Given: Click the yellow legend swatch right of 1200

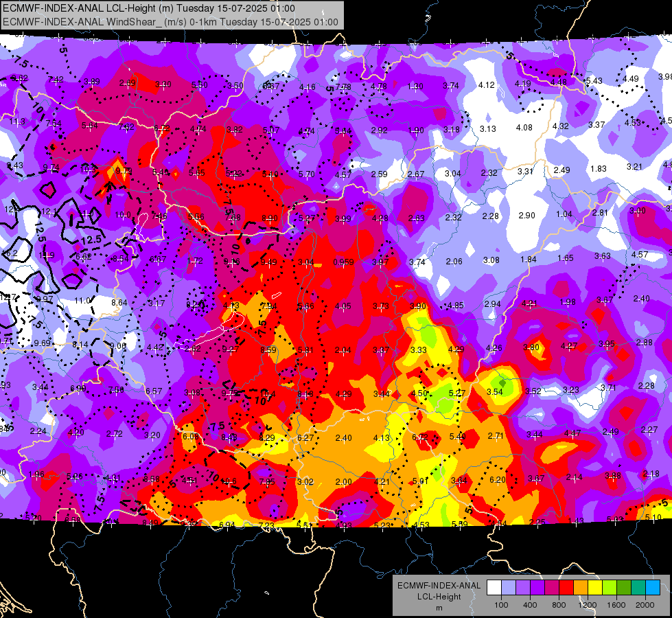Looking at the screenshot, I should click(595, 588).
